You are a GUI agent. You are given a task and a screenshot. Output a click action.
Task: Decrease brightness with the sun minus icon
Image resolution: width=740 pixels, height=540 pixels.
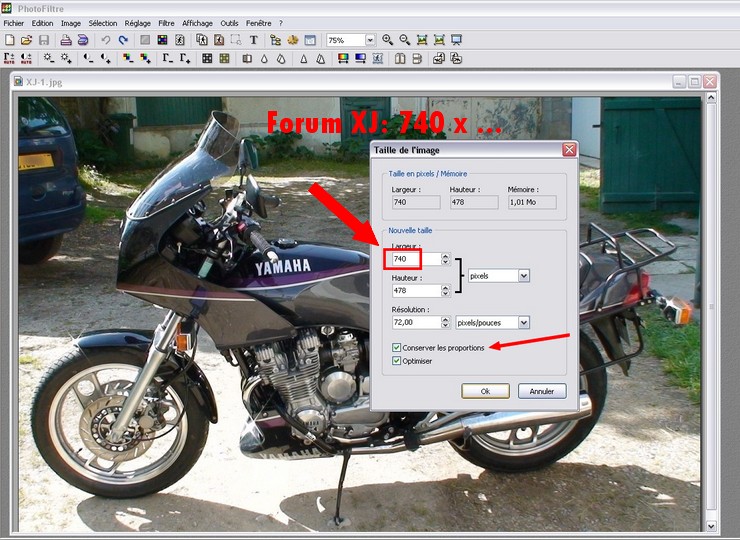click(x=48, y=59)
